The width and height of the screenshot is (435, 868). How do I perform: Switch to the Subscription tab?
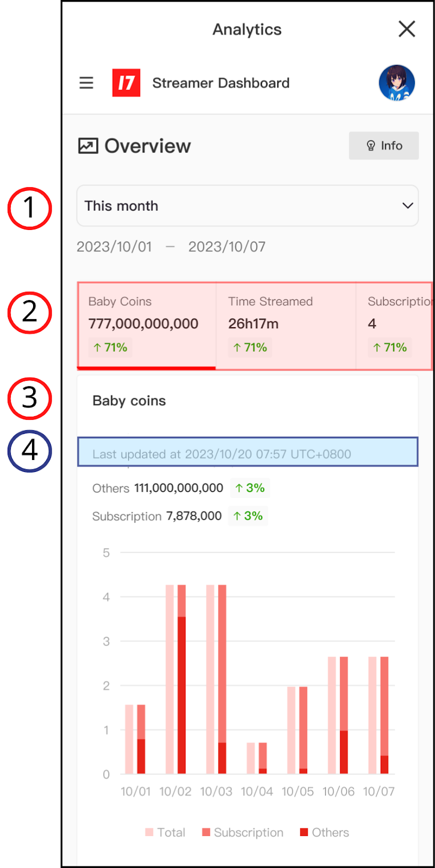(394, 324)
